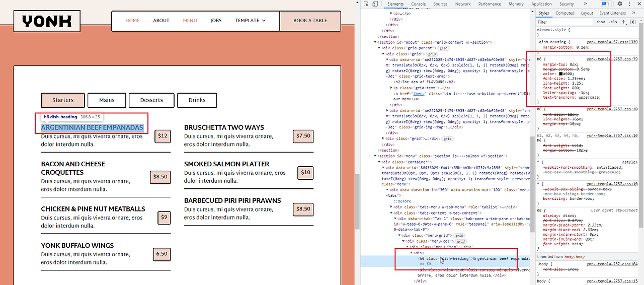Click the Smoked Salmon Platter heading

click(226, 164)
